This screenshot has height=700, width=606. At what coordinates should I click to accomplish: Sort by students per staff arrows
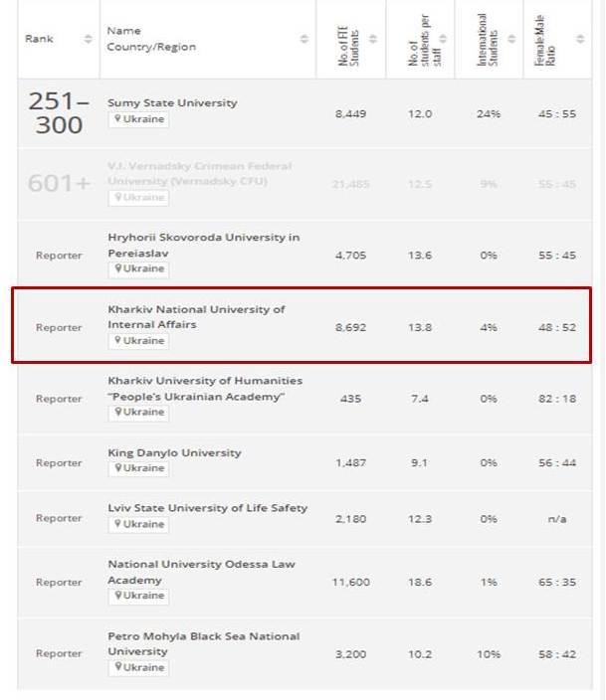pos(444,39)
